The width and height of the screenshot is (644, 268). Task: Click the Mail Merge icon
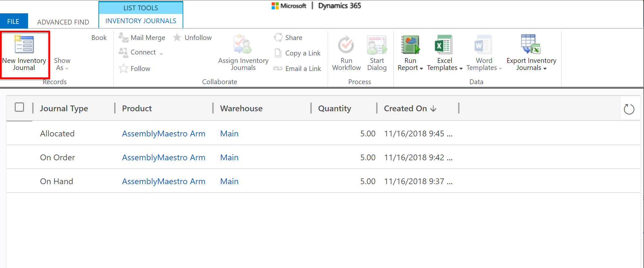(123, 37)
